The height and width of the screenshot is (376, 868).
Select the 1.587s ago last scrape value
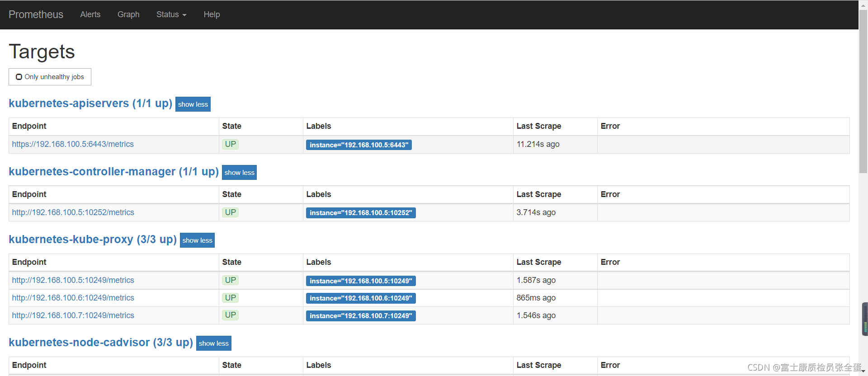click(536, 280)
